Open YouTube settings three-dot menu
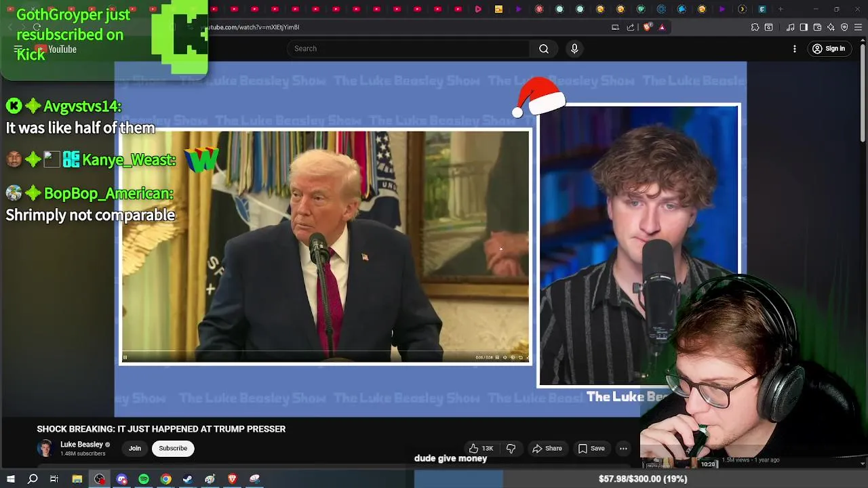The width and height of the screenshot is (868, 488). click(795, 49)
